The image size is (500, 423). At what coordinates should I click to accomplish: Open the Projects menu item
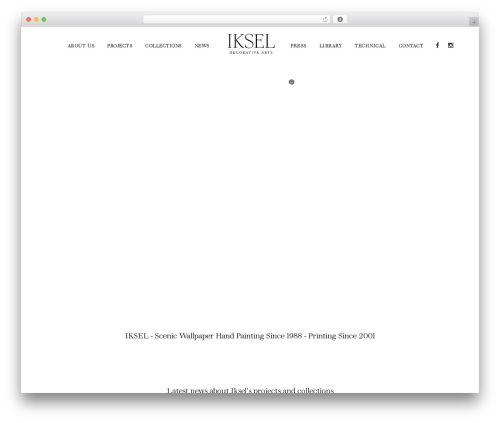click(120, 46)
